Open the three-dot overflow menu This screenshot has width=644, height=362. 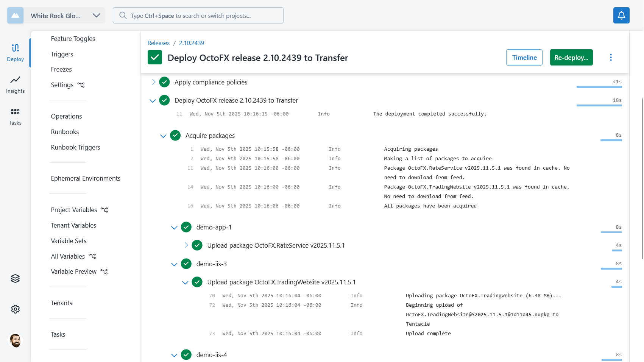pyautogui.click(x=611, y=58)
